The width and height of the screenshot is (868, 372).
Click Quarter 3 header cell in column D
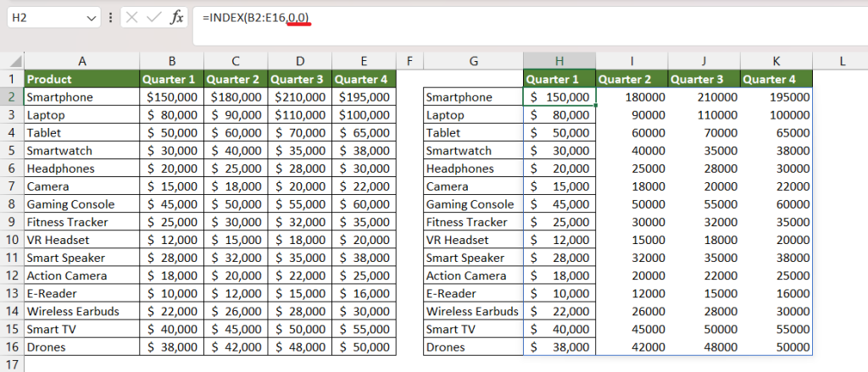pyautogui.click(x=300, y=79)
